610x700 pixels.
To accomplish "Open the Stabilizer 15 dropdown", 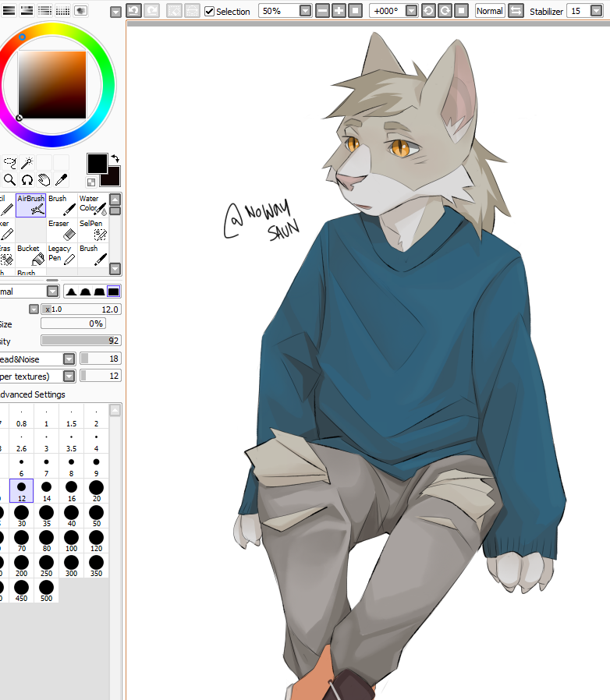I will pos(596,11).
